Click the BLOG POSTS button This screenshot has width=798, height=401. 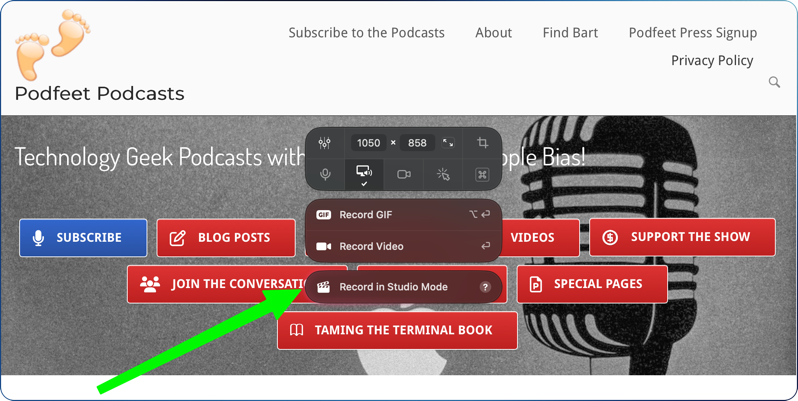(226, 238)
